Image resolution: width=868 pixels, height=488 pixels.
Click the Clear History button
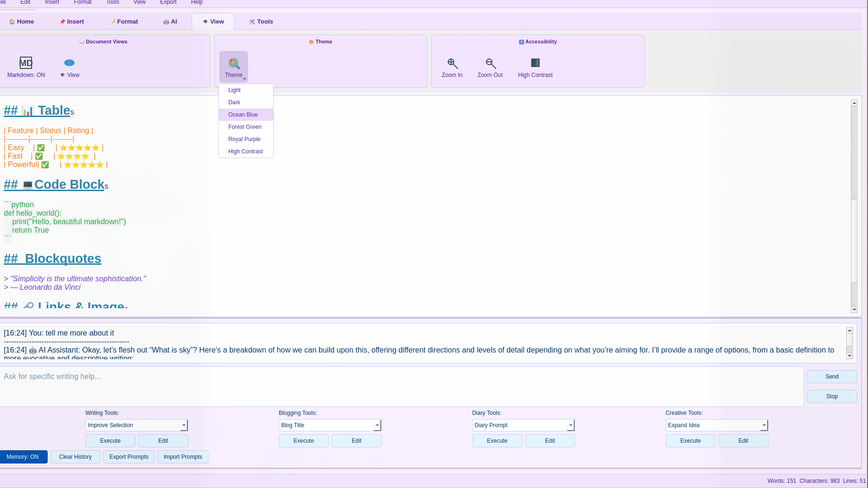[75, 456]
